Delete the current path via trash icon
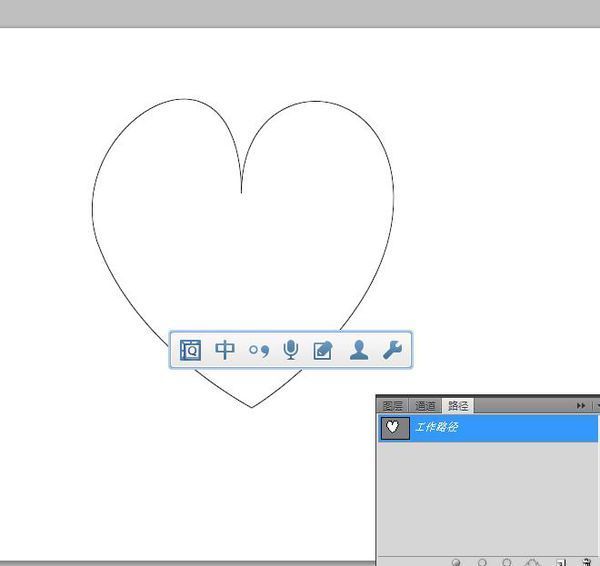600x566 pixels. click(x=585, y=562)
